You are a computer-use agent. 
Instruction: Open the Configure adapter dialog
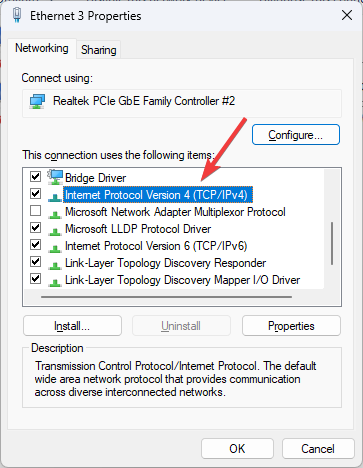coord(296,135)
